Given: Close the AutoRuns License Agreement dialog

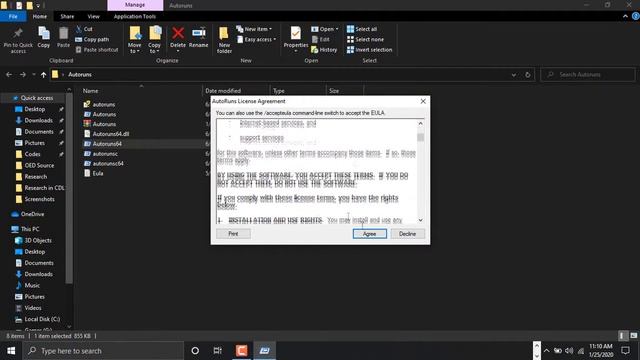Looking at the screenshot, I should point(423,101).
